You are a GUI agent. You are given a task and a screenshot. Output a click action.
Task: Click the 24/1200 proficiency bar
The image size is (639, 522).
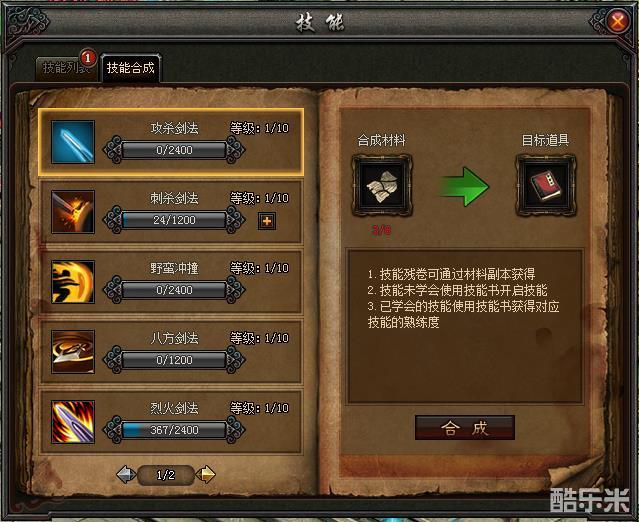(174, 220)
